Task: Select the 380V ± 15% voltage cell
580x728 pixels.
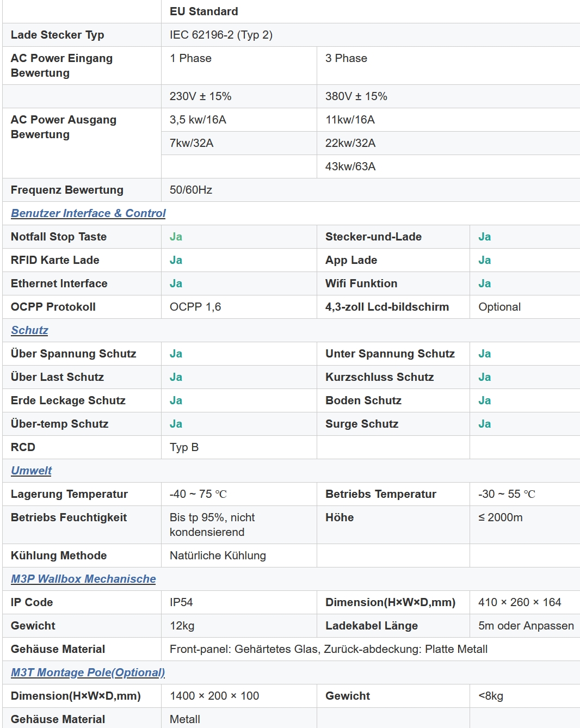Action: tap(356, 96)
